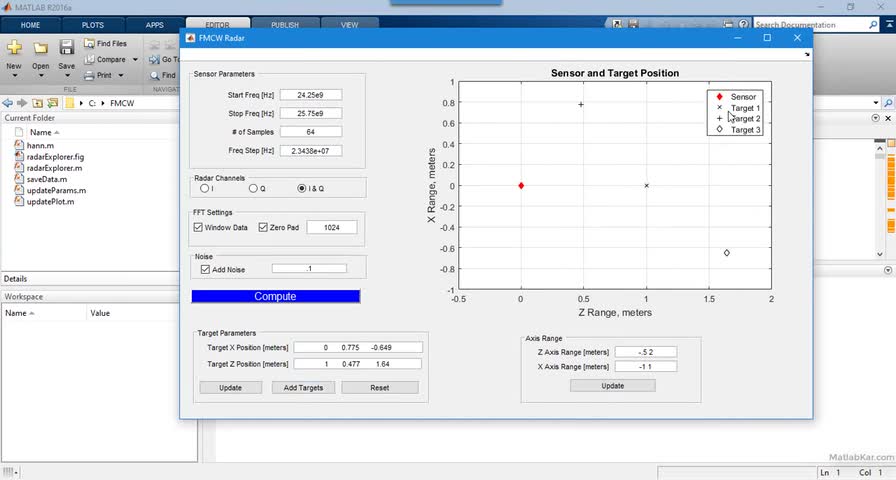This screenshot has height=480, width=896.
Task: Switch to the HOME tab
Action: click(30, 25)
